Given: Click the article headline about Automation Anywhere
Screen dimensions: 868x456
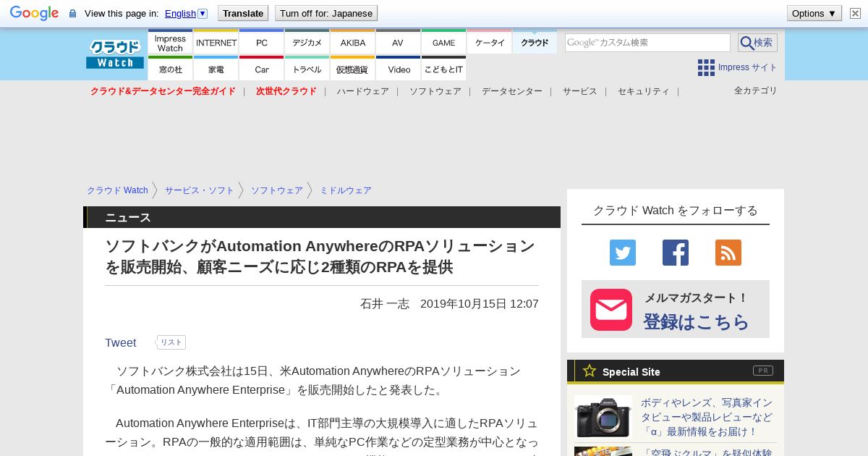Looking at the screenshot, I should tap(320, 256).
